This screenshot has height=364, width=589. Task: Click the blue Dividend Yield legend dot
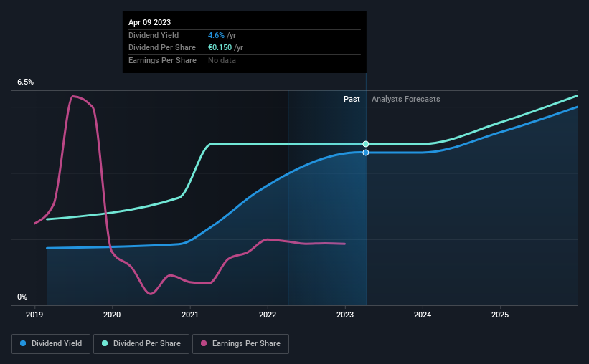[23, 343]
